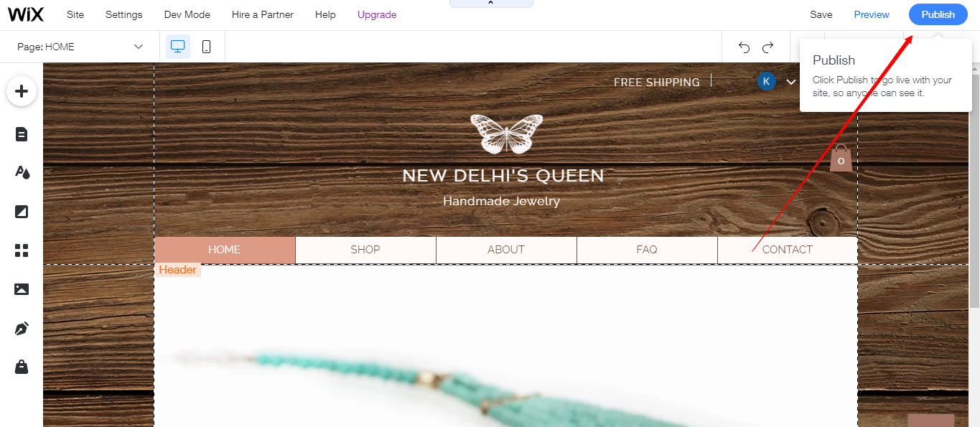Open the Pages menu icon in sidebar
This screenshot has width=980, height=427.
22,134
